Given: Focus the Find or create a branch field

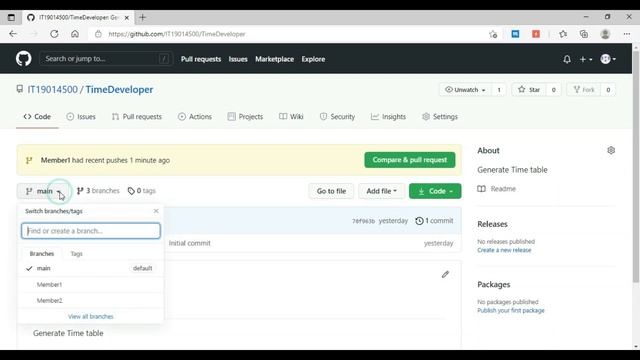Looking at the screenshot, I should (x=91, y=231).
